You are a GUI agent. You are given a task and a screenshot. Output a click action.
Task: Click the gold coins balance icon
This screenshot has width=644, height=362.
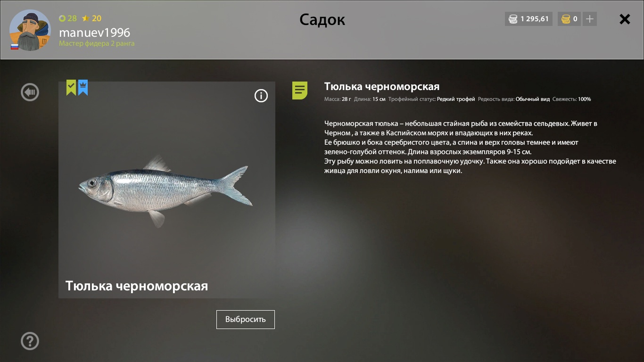pos(566,19)
